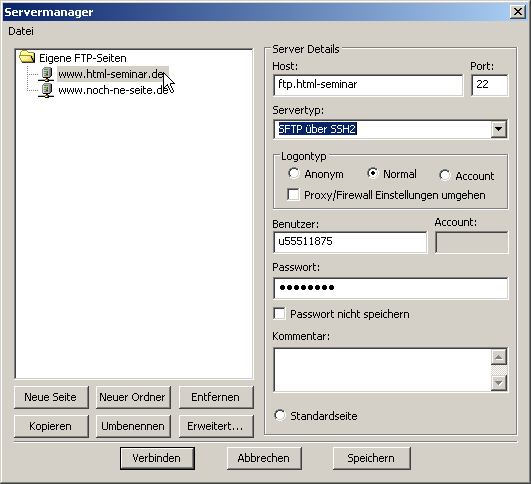Click the Entfernen button
Viewport: 531px width, 484px height.
point(216,397)
